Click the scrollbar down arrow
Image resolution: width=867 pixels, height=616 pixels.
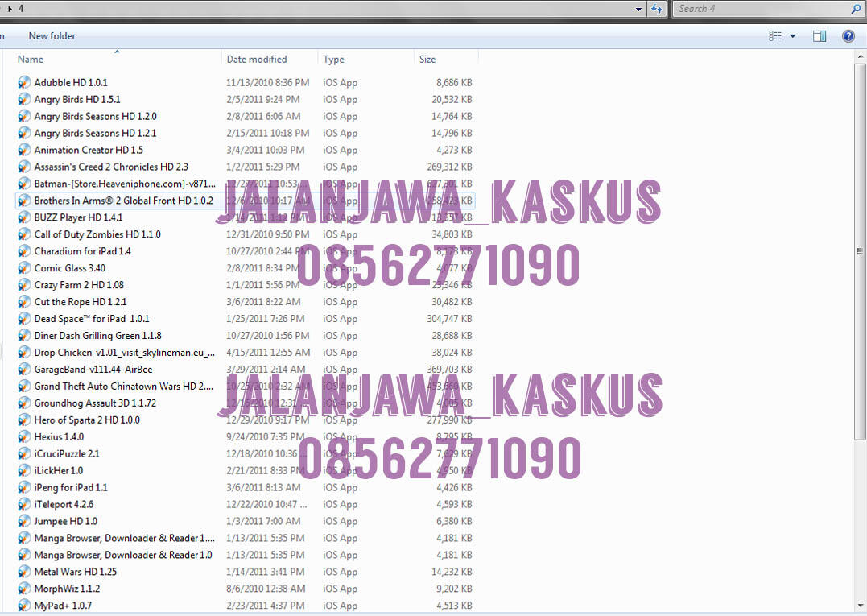861,606
